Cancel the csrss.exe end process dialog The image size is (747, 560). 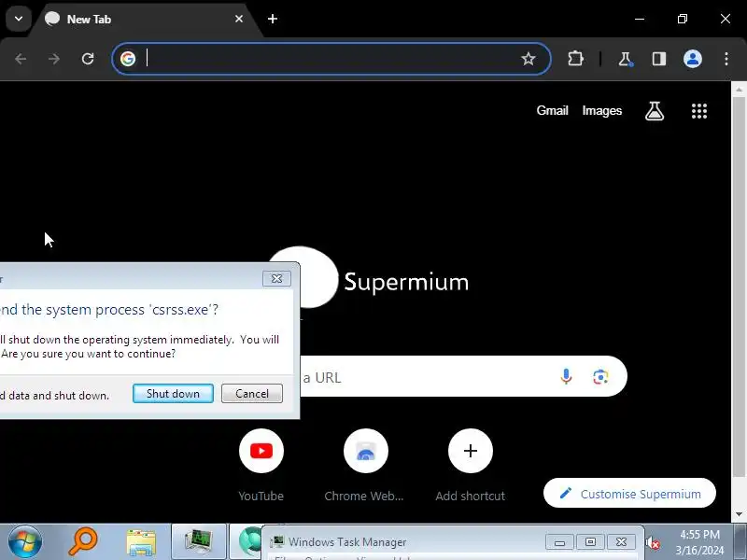252,394
